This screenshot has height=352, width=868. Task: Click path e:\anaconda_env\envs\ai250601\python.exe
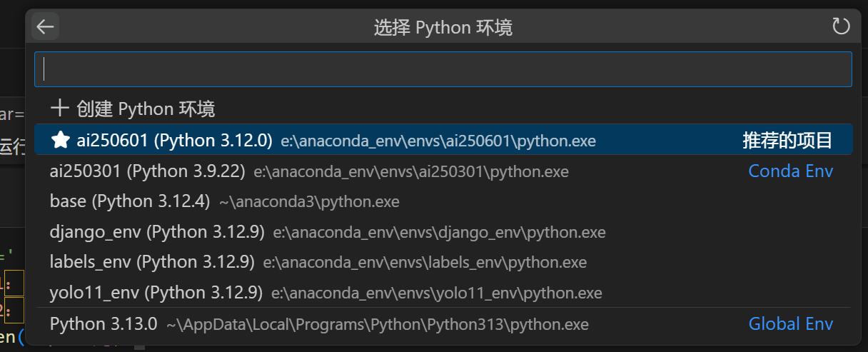click(x=438, y=141)
